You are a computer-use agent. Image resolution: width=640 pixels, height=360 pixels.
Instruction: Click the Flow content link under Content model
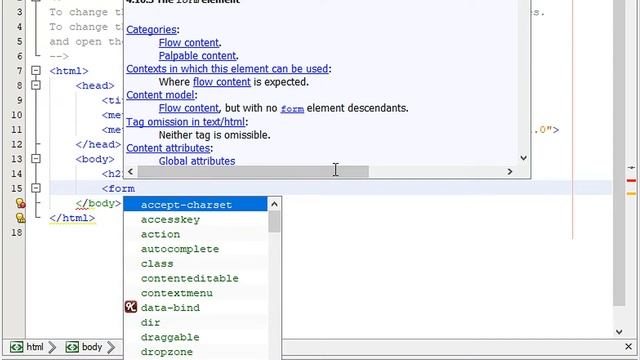pyautogui.click(x=189, y=108)
